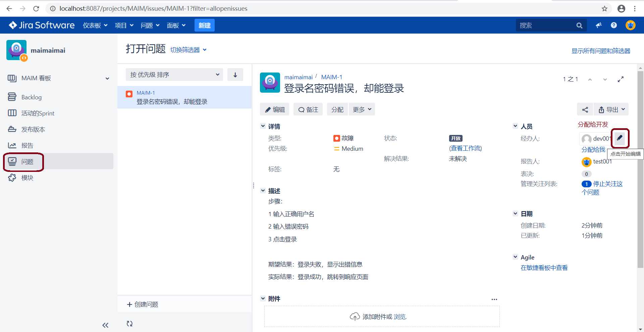Viewport: 644px width, 332px height.
Task: Go to the previous issue with the up arrow
Action: click(590, 80)
